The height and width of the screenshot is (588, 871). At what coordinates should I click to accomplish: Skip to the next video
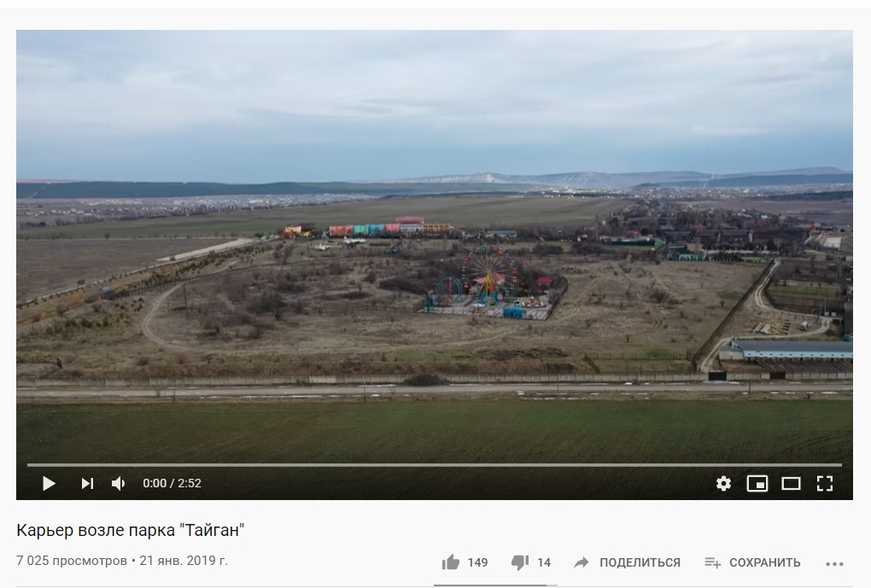tap(87, 484)
